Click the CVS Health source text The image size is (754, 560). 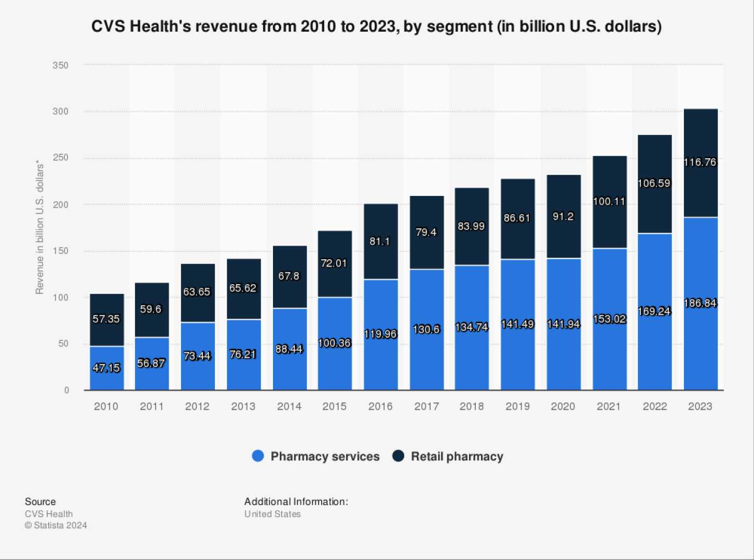pos(49,514)
